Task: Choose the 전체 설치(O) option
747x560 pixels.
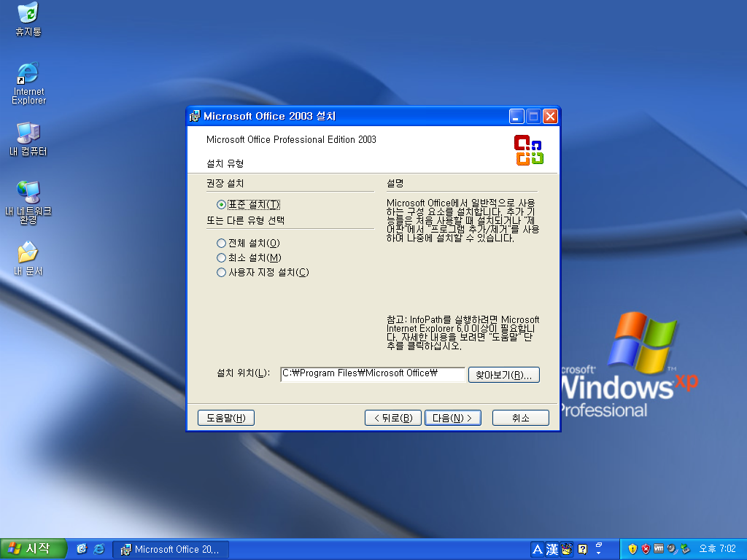Action: (x=248, y=244)
